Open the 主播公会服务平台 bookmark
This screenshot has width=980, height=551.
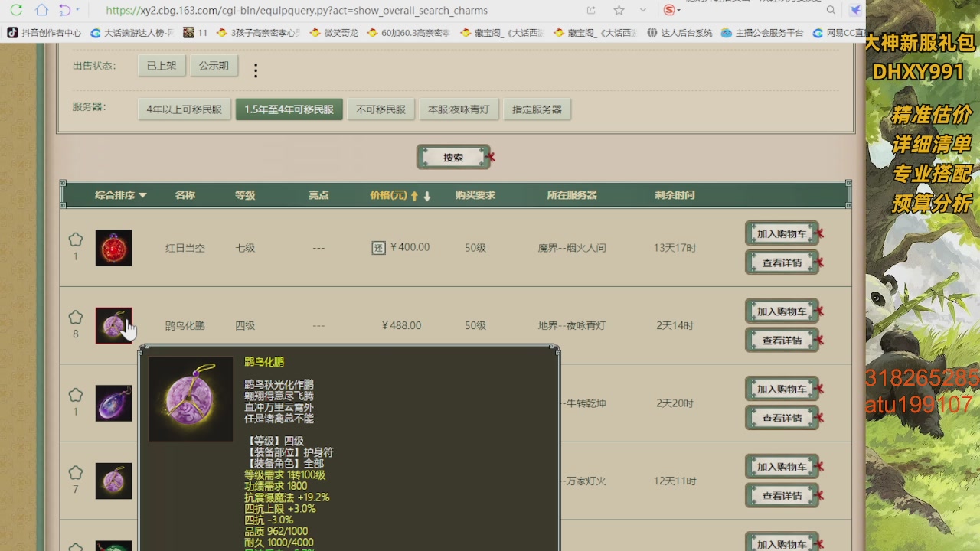[x=763, y=33]
